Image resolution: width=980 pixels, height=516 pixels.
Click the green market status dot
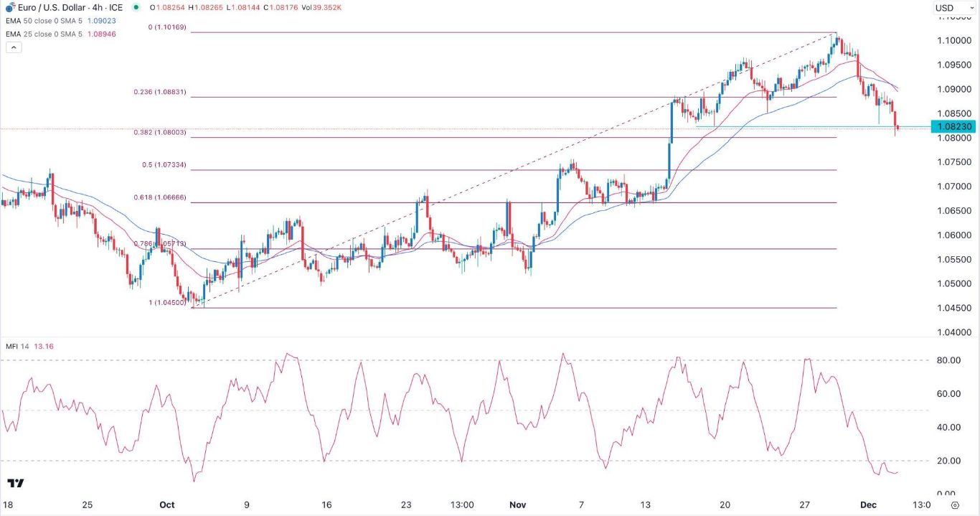pyautogui.click(x=136, y=7)
